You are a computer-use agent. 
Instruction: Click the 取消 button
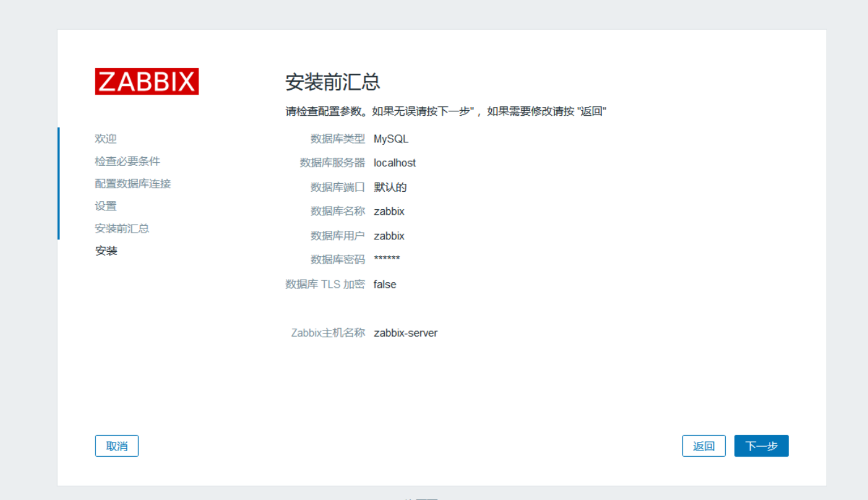(x=117, y=446)
